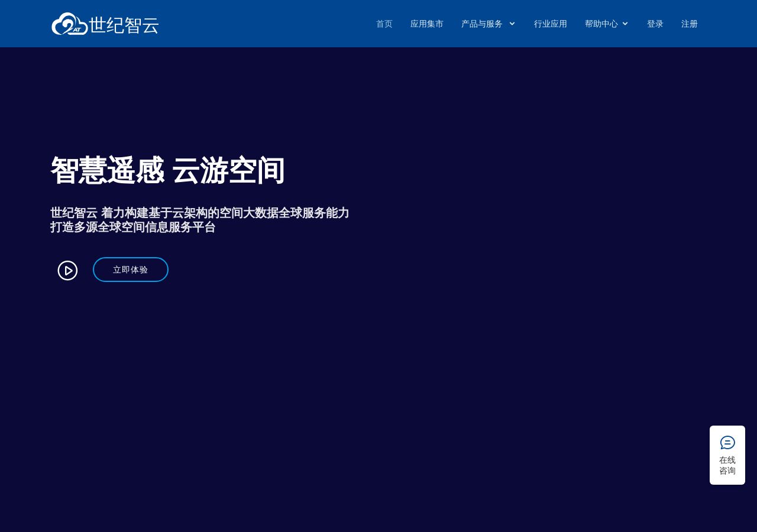Click the 打造多源全球空间信息服务平台 text line

point(133,227)
